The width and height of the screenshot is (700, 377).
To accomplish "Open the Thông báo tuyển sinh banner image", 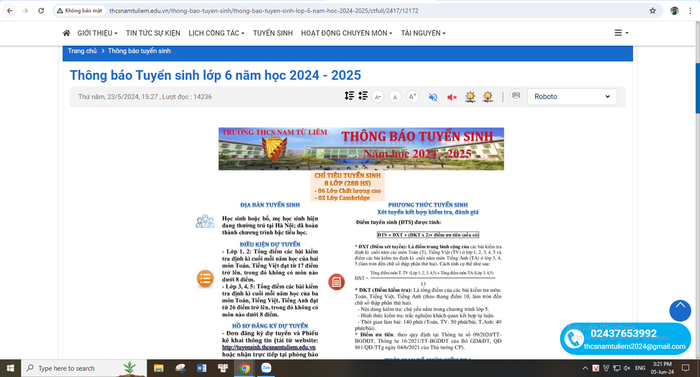I will coord(361,149).
